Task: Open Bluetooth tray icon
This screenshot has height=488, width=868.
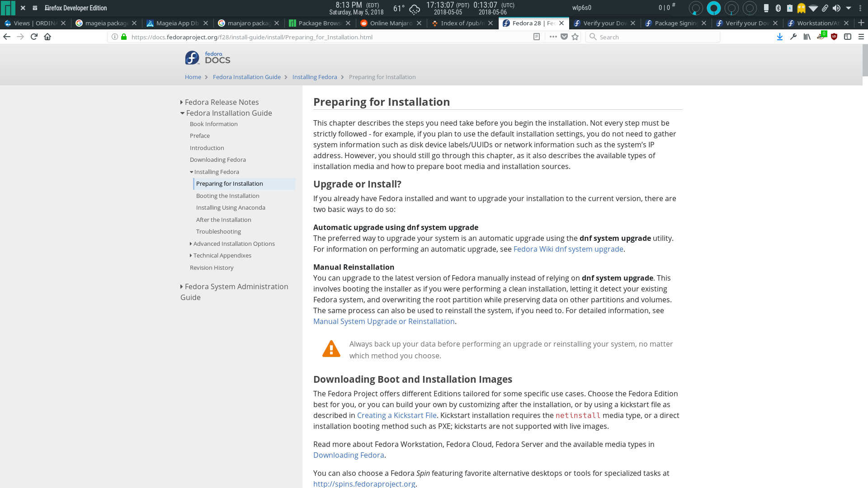Action: 778,8
